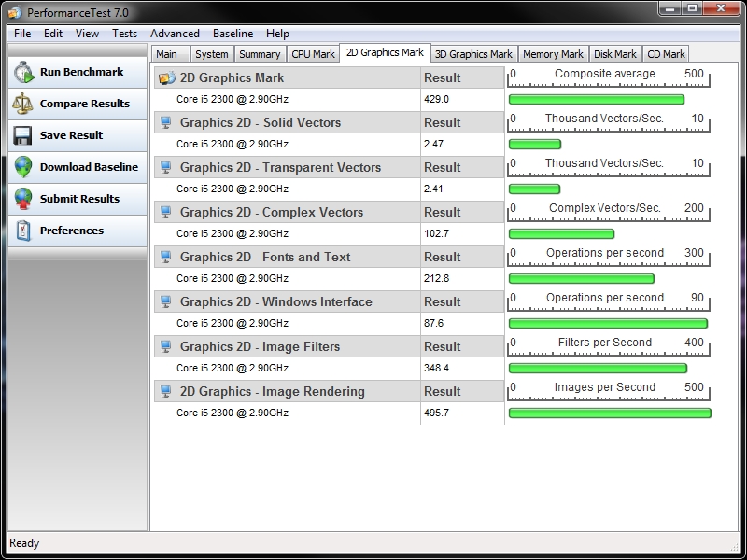
Task: Switch to the Memory Mark tab
Action: [553, 54]
